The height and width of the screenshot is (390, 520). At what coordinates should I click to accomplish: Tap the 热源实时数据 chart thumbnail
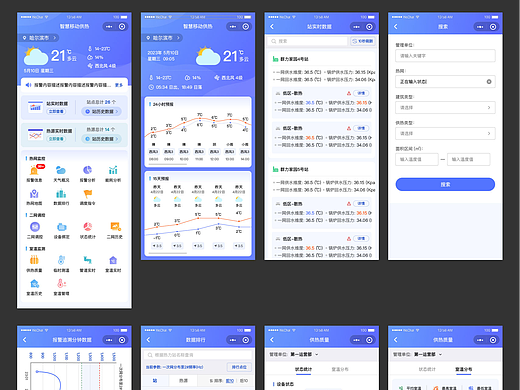tap(35, 134)
